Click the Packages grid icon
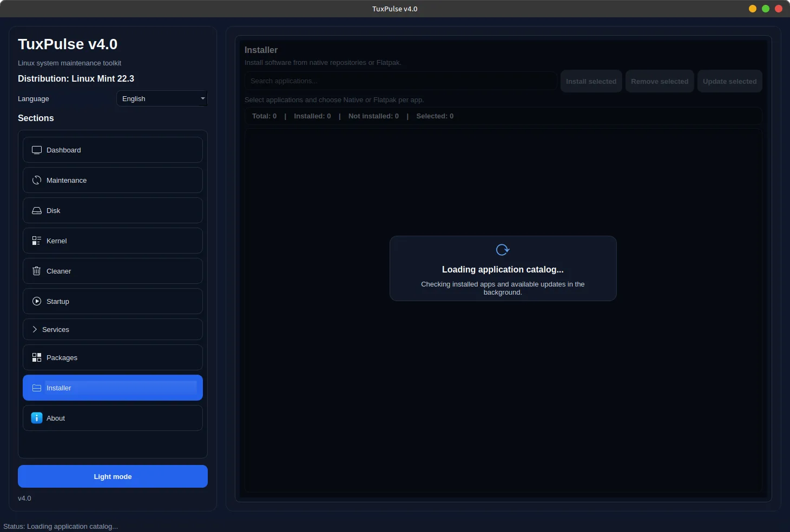Viewport: 790px width, 532px height. tap(37, 358)
